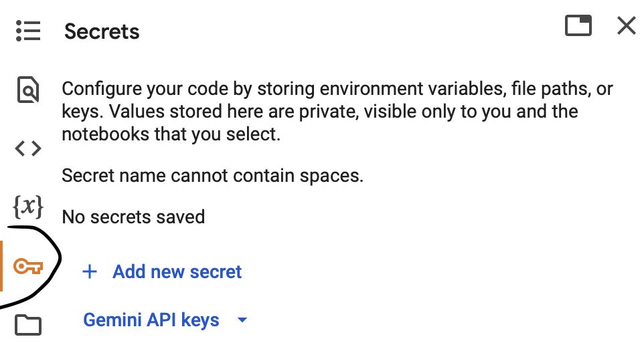
Task: Click the word keys in Gemini API keys
Action: click(200, 321)
